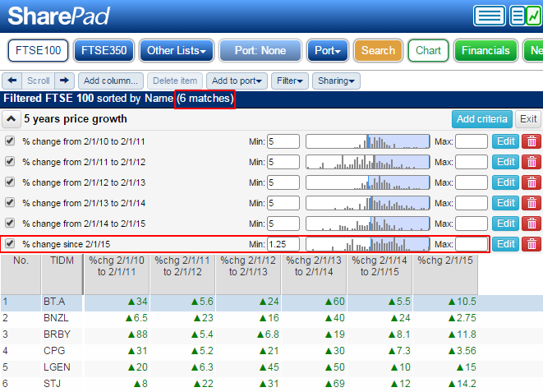Click the Max field for % change since 2/1/15
543x392 pixels.
(472, 244)
